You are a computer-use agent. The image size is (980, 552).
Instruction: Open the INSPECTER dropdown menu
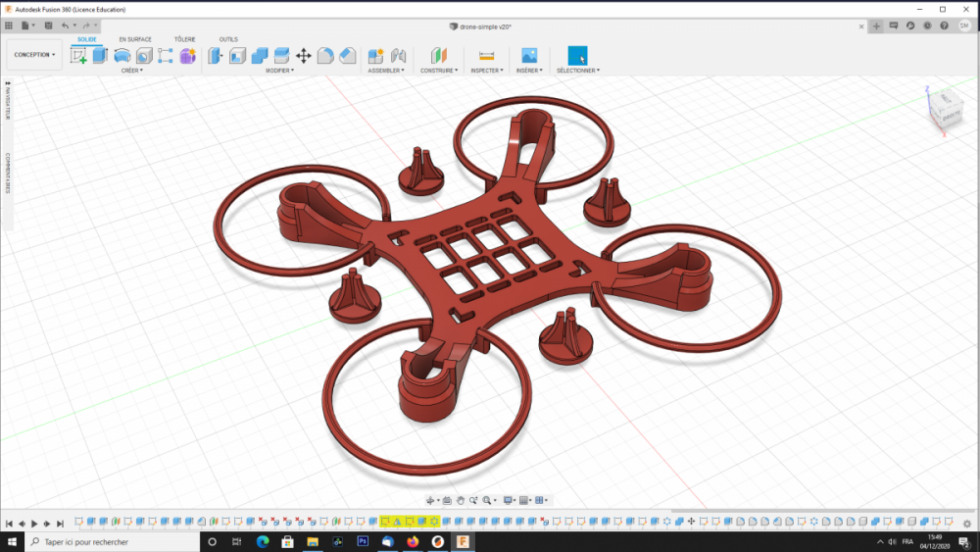click(486, 71)
